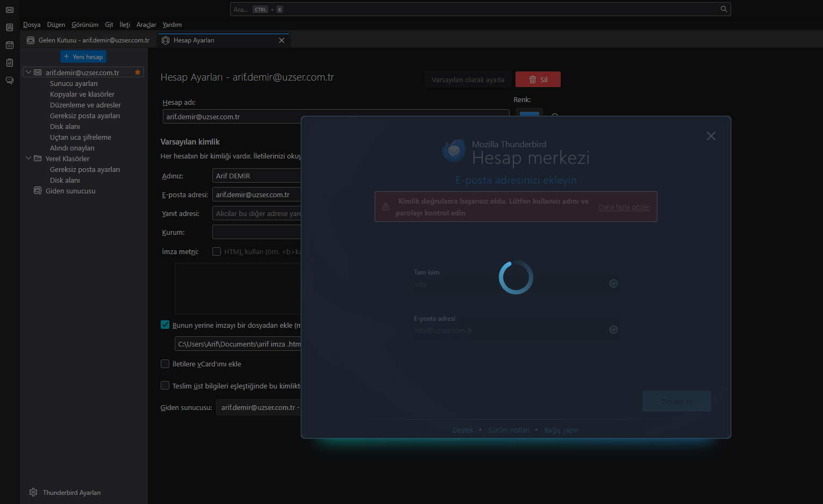This screenshot has height=504, width=823.
Task: Select Kopyalar ve klasörler
Action: (82, 94)
